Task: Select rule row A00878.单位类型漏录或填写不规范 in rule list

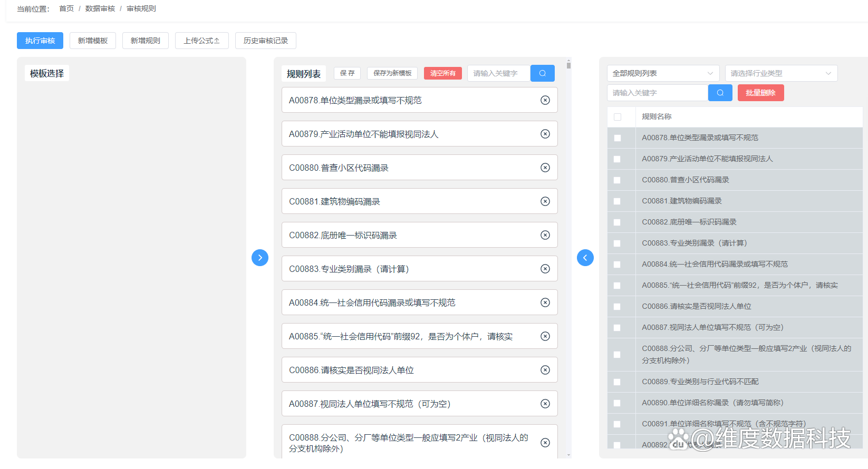Action: (x=420, y=100)
